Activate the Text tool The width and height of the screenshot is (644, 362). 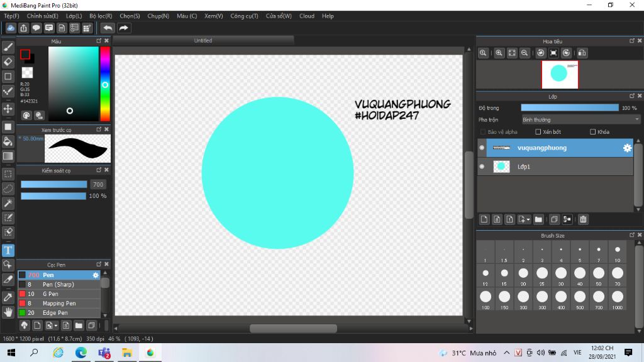click(8, 250)
